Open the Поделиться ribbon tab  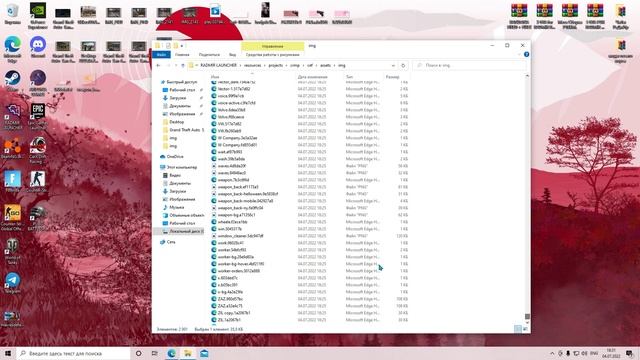(209, 54)
